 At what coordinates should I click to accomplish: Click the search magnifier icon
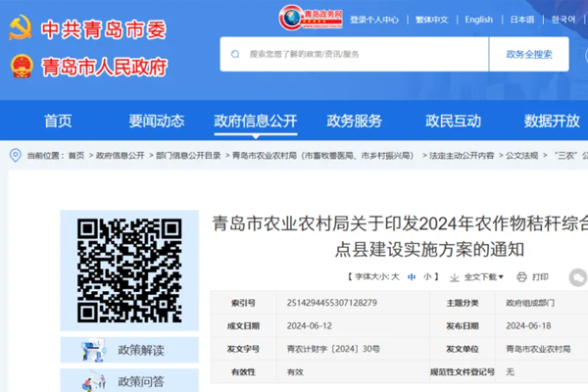pos(235,54)
